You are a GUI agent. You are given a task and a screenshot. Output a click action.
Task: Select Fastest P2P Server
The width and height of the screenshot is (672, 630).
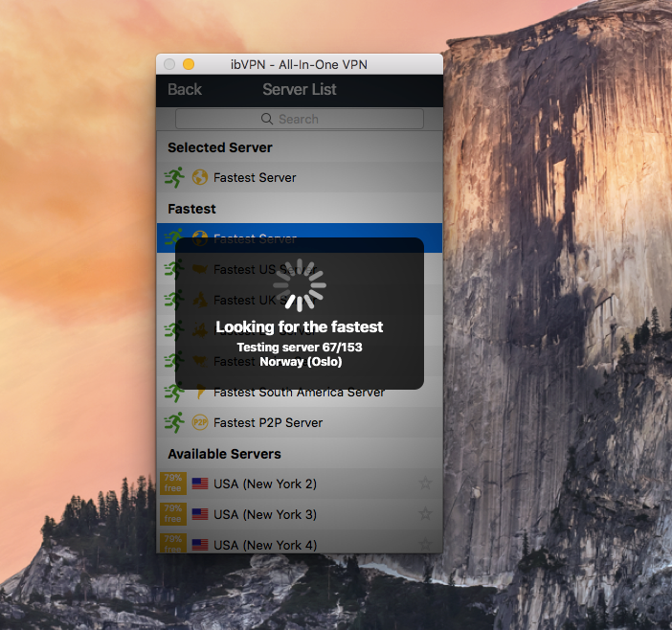pyautogui.click(x=299, y=422)
